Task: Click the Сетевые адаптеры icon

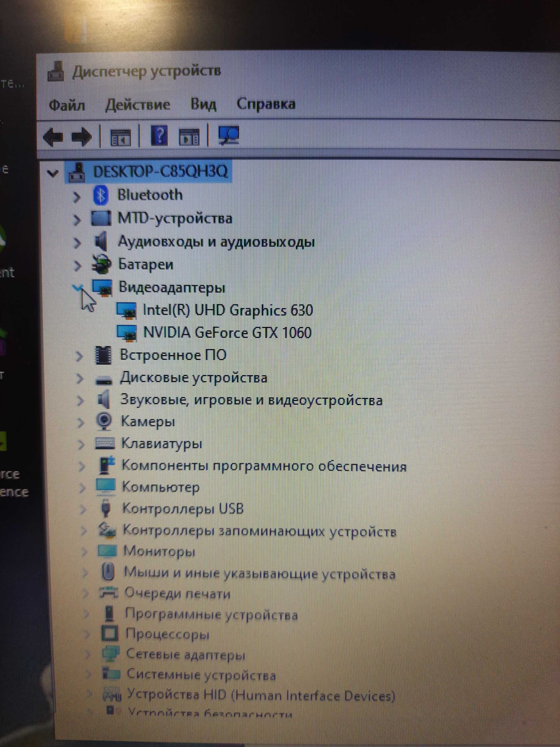Action: click(110, 654)
